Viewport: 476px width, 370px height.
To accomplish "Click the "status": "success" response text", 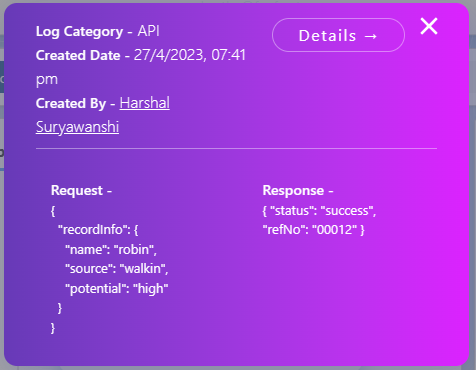I will pos(323,211).
